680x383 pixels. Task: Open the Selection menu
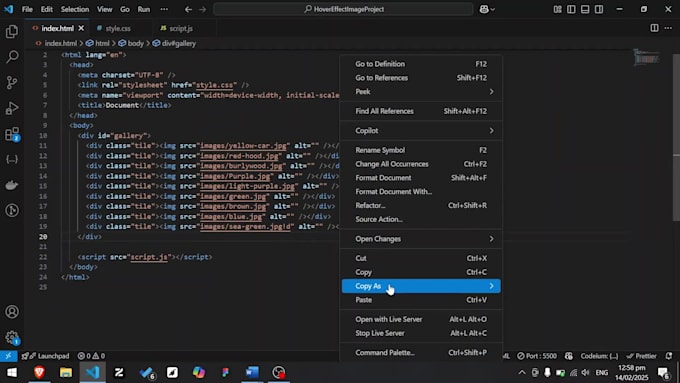[x=75, y=9]
